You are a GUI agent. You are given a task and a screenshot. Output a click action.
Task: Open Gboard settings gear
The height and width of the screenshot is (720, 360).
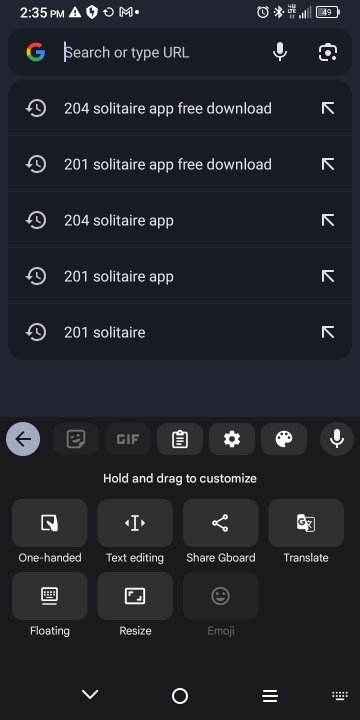pos(232,439)
